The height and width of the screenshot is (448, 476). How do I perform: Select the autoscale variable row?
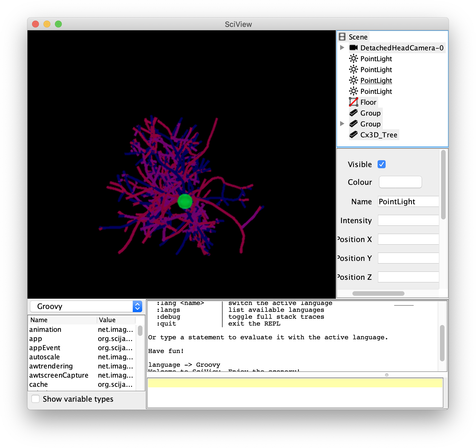coord(82,357)
